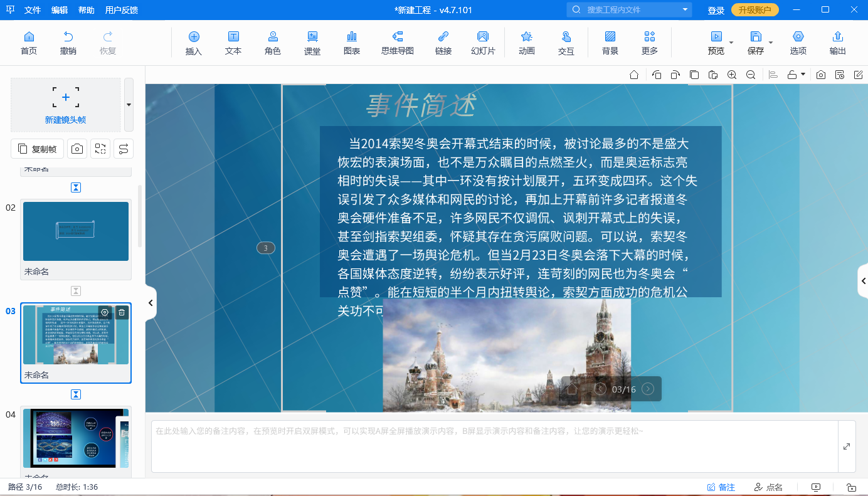Click the canvas toolbar home view icon
This screenshot has height=496, width=868.
pyautogui.click(x=634, y=75)
